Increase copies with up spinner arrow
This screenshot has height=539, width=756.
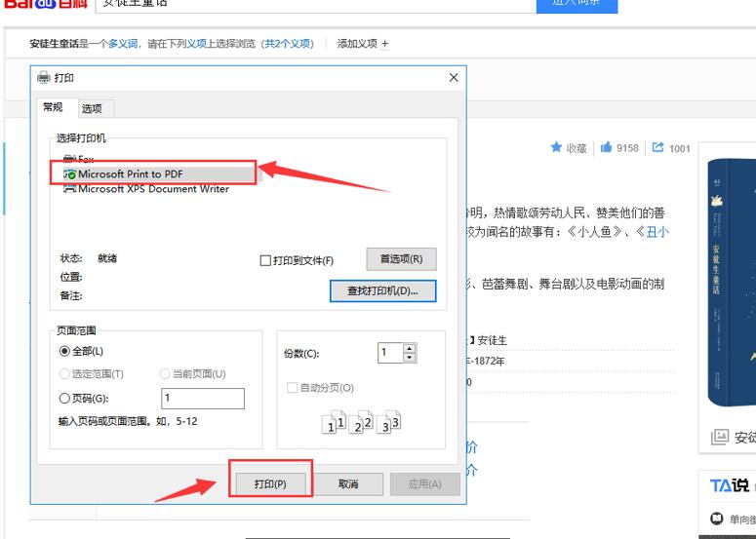pyautogui.click(x=410, y=349)
